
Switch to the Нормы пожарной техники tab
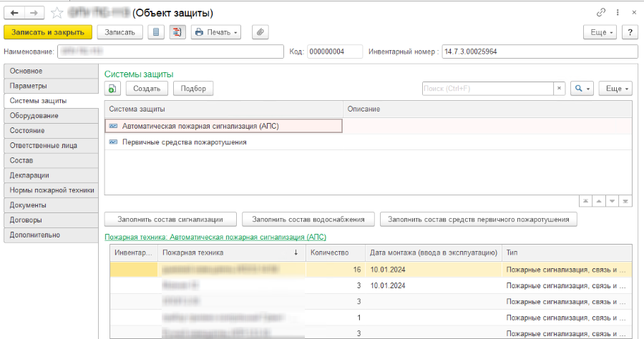[51, 190]
